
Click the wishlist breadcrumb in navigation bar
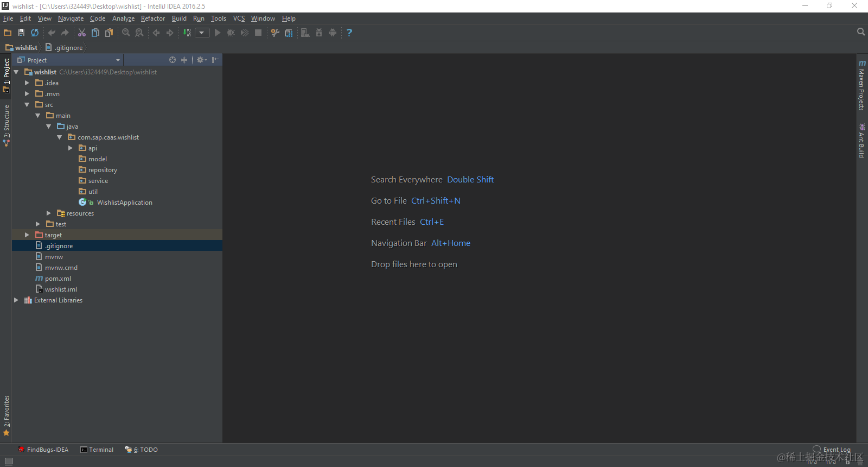pos(22,48)
